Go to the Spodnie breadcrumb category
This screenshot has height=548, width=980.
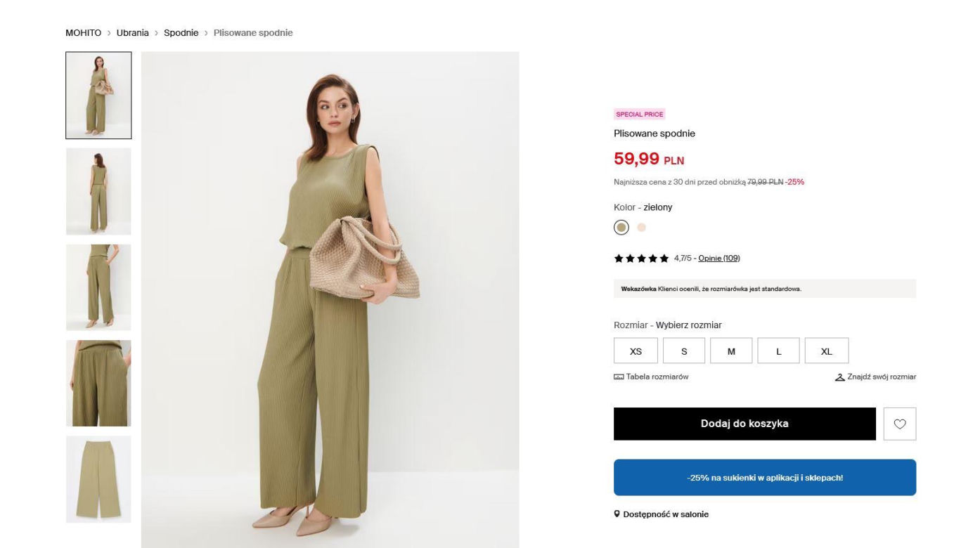point(181,33)
